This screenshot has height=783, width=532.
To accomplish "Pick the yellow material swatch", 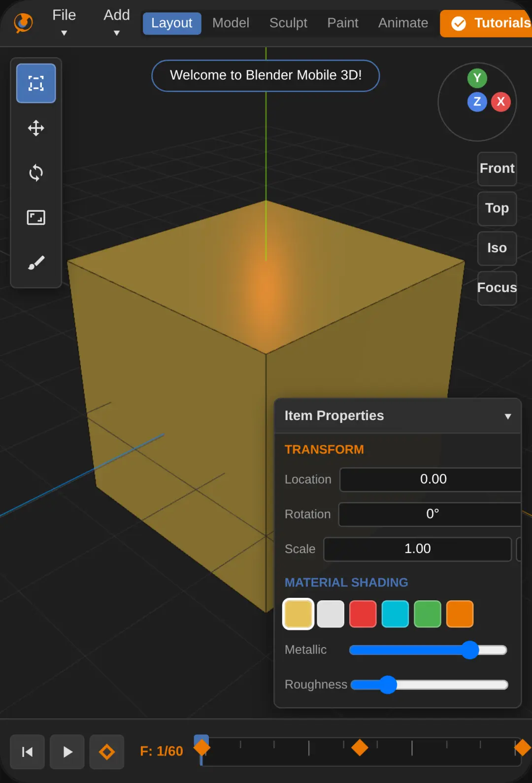I will (x=298, y=614).
